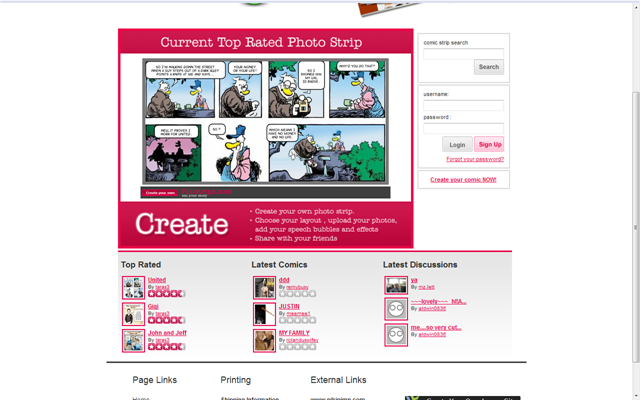
Task: Open the ~~~lovely~~~ discussion link
Action: pos(438,302)
